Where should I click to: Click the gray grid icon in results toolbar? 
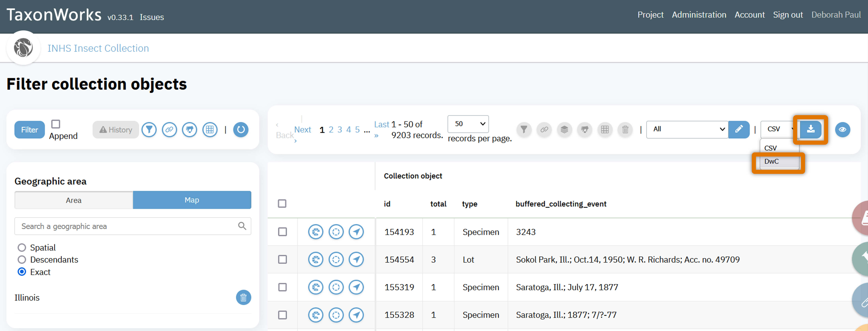604,130
